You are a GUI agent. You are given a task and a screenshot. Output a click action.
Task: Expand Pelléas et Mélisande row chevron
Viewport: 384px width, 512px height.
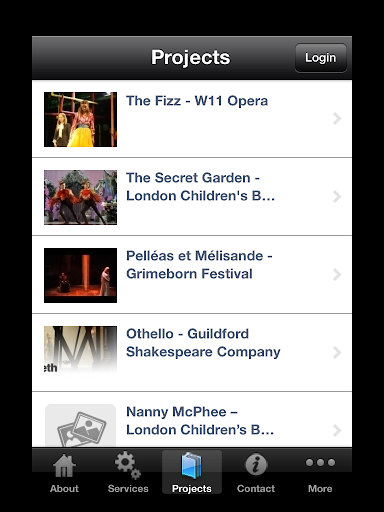click(337, 274)
